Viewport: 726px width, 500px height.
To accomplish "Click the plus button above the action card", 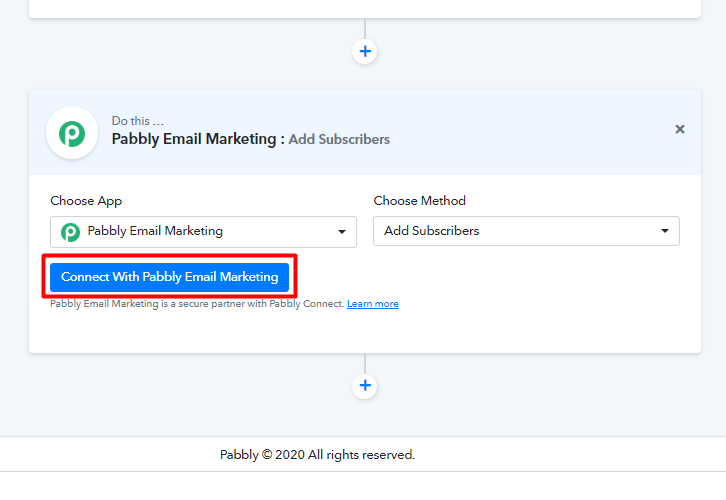I will tap(365, 51).
